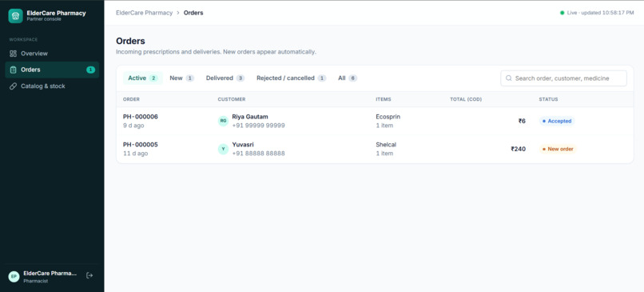
Task: Click the ₹6 order total
Action: (x=522, y=121)
